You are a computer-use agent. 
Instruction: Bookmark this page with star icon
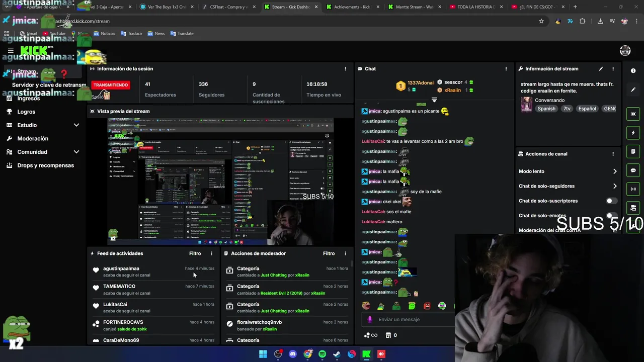click(541, 21)
